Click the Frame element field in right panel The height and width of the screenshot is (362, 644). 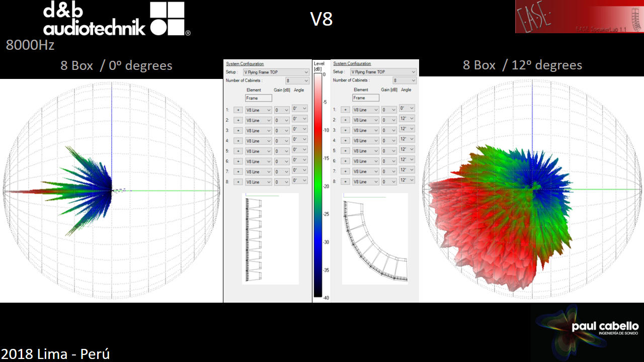[366, 98]
